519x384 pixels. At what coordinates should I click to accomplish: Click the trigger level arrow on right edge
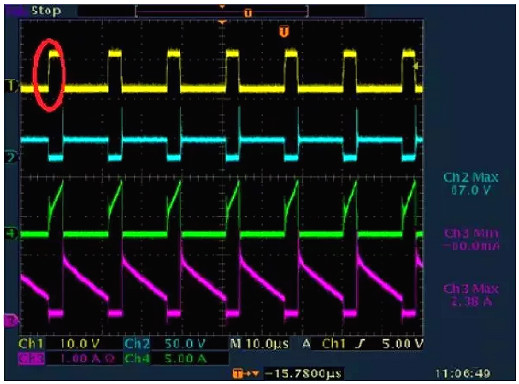coord(416,66)
